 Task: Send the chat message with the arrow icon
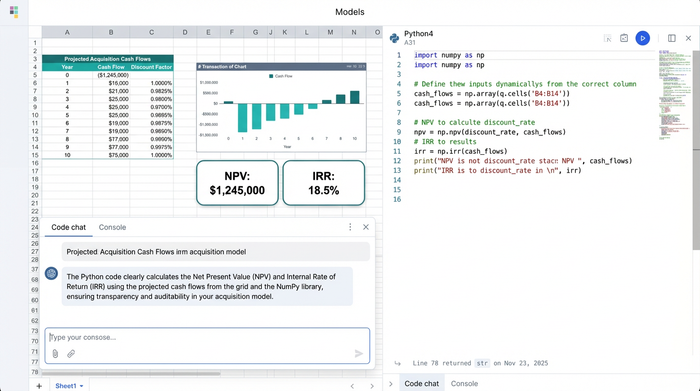click(x=358, y=354)
